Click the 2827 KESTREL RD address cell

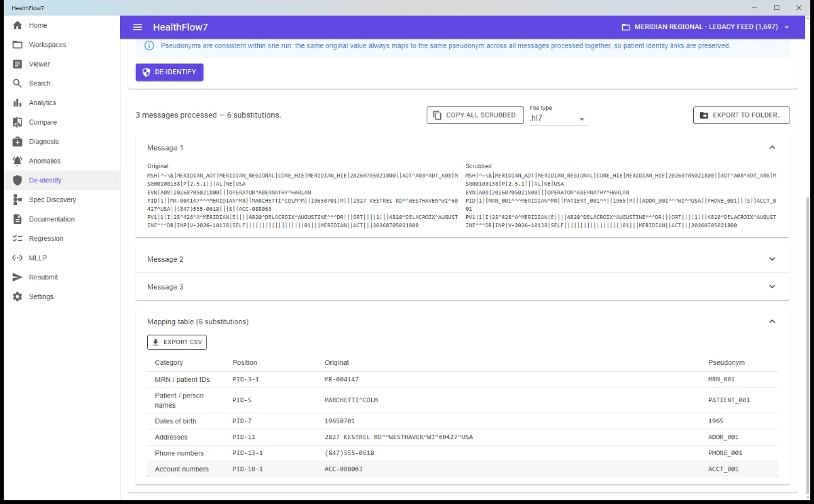point(399,438)
